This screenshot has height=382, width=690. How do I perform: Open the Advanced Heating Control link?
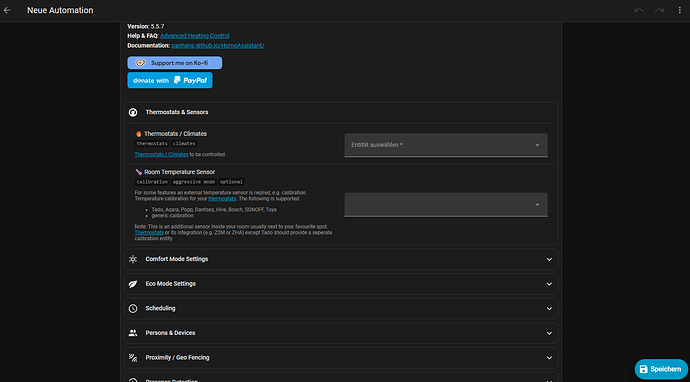point(195,36)
